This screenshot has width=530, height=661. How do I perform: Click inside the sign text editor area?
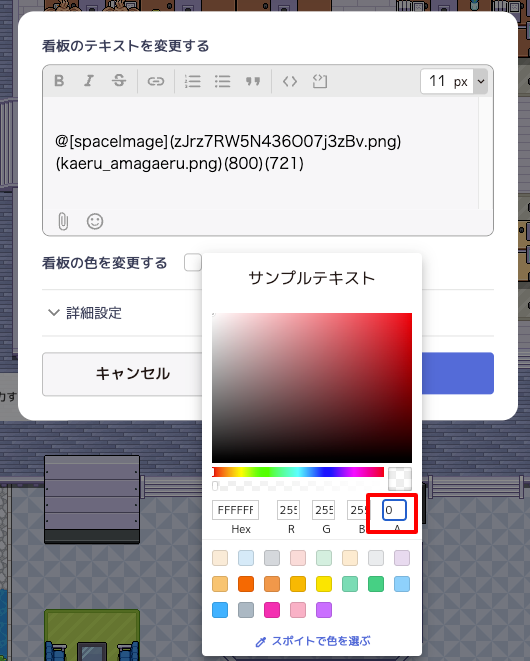[261, 153]
